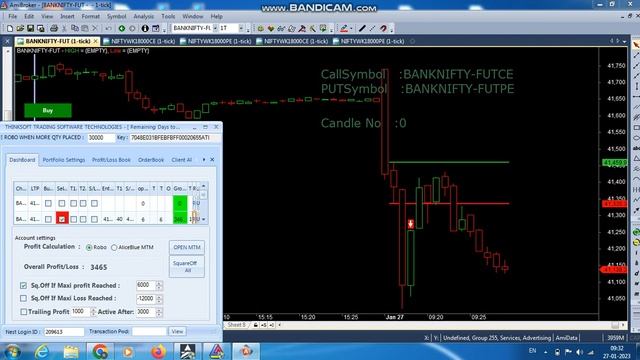Image resolution: width=640 pixels, height=360 pixels.
Task: Open media player icon on taskbar
Action: (x=128, y=351)
